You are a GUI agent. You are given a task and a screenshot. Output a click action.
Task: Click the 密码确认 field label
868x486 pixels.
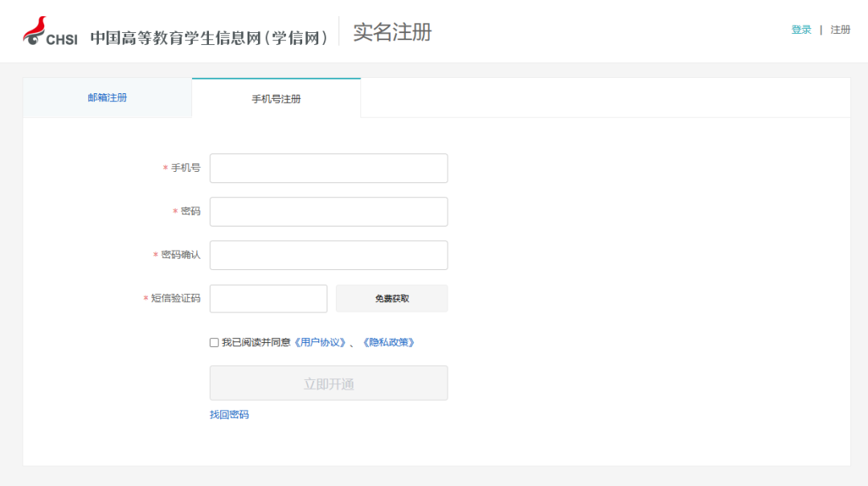coord(181,255)
